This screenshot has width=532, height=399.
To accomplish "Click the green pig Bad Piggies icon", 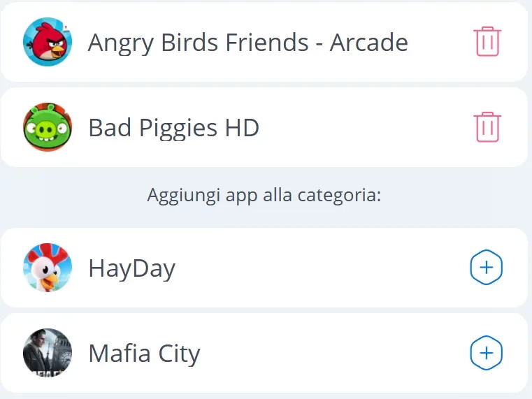I will pyautogui.click(x=48, y=128).
